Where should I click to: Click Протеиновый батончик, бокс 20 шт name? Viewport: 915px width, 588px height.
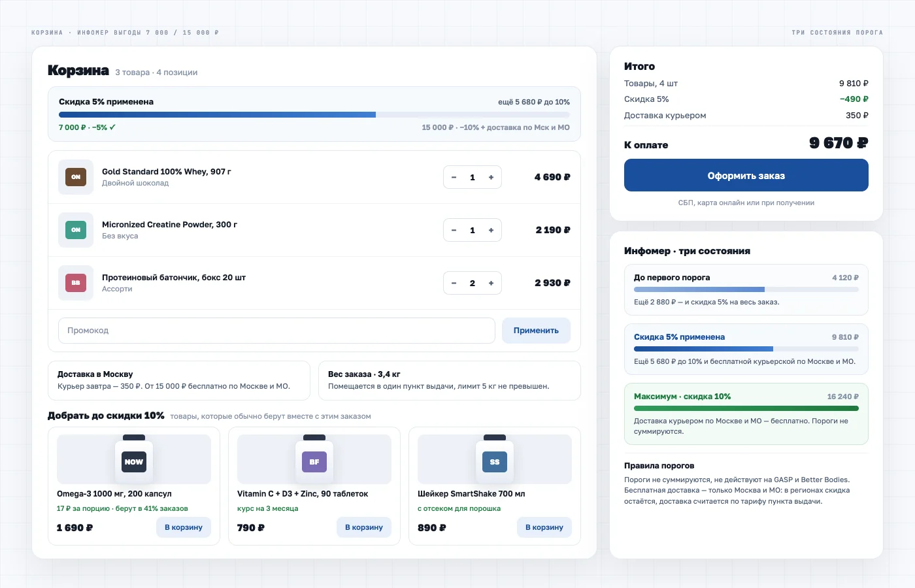tap(174, 278)
